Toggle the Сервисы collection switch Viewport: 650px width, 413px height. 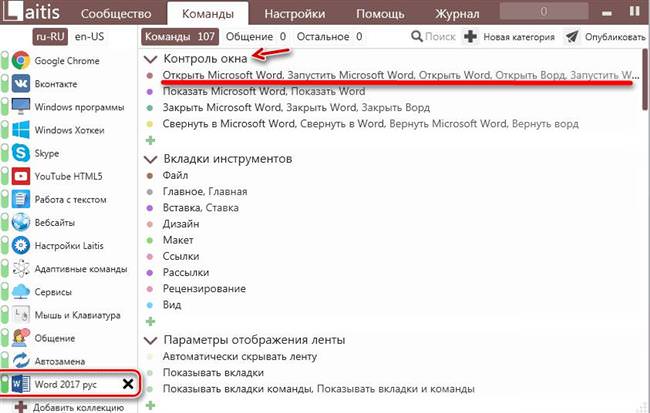point(5,292)
